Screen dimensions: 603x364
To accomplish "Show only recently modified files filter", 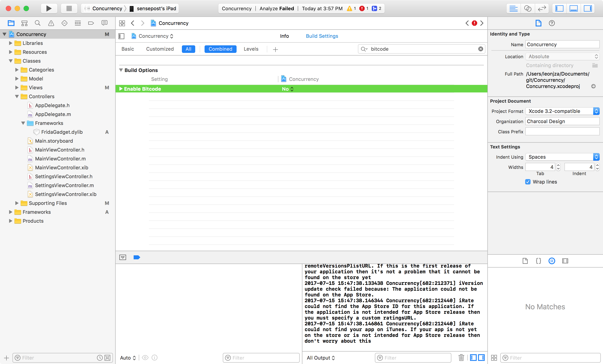I will [100, 358].
